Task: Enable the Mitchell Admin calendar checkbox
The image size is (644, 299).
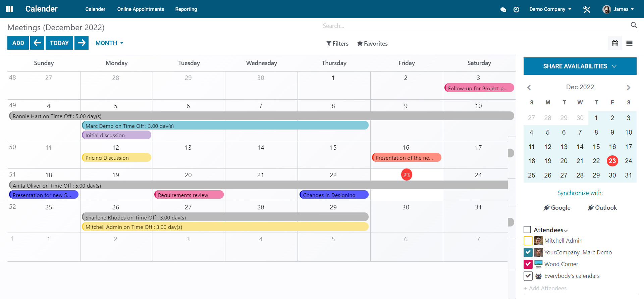Action: pos(528,241)
